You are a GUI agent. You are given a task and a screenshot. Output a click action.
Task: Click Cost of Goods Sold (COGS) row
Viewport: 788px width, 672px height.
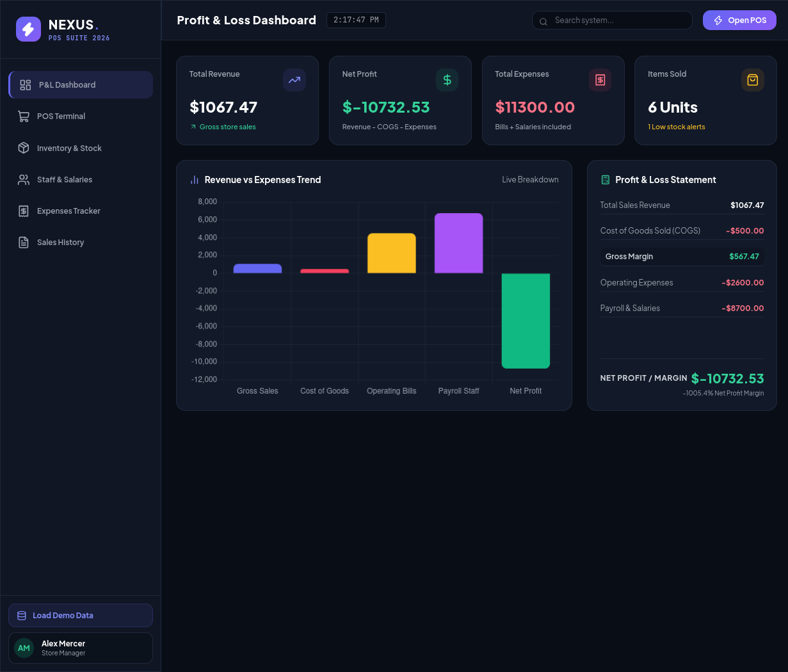coord(682,231)
